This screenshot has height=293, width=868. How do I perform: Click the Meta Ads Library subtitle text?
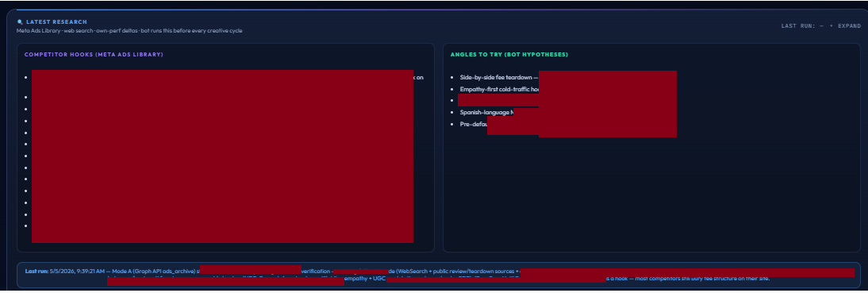pos(129,30)
